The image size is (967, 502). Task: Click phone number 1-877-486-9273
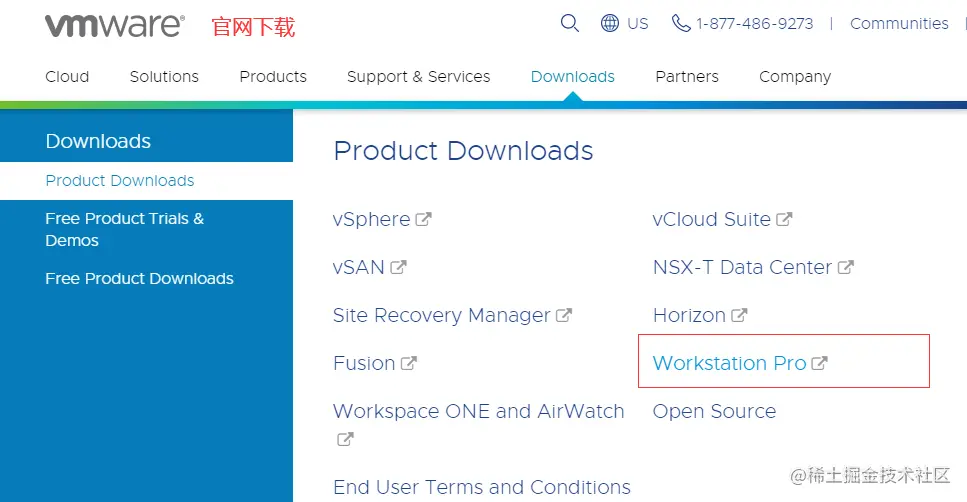(x=755, y=24)
